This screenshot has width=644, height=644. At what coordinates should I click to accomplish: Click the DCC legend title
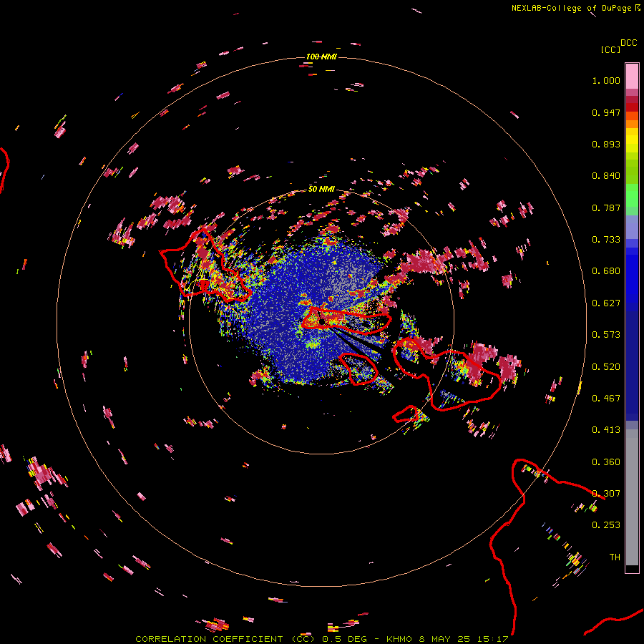pyautogui.click(x=629, y=43)
